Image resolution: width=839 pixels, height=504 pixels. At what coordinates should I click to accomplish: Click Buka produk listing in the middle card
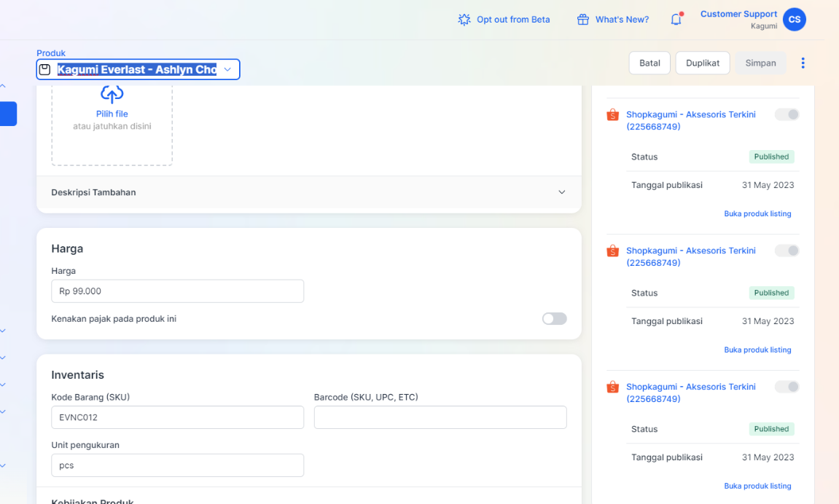point(757,350)
